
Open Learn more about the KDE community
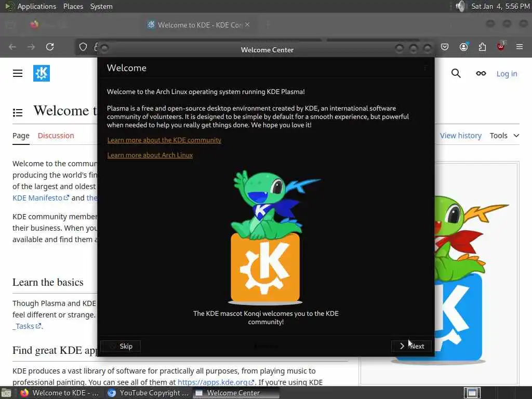coord(164,140)
